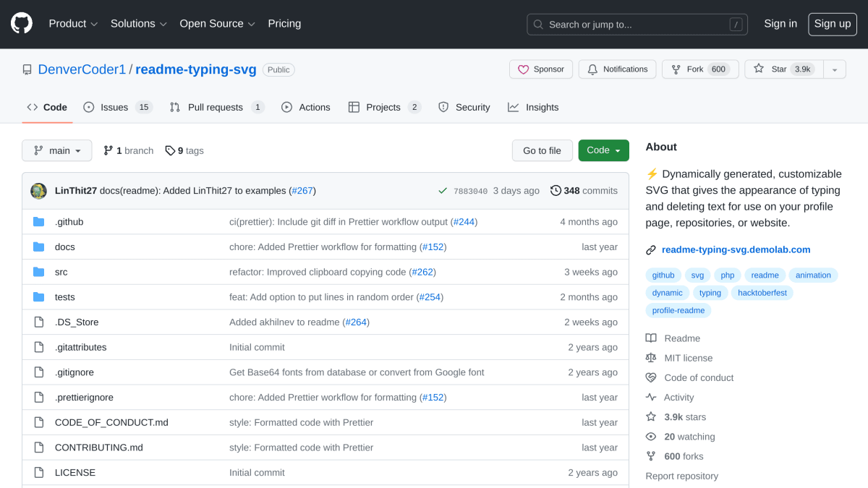Go to the Security tab
Image resolution: width=868 pixels, height=488 pixels.
point(464,107)
